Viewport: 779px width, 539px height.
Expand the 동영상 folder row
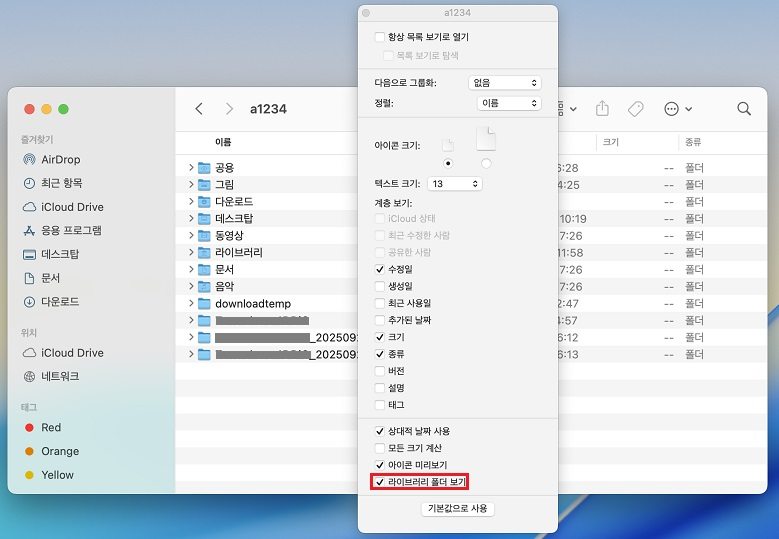coord(191,235)
